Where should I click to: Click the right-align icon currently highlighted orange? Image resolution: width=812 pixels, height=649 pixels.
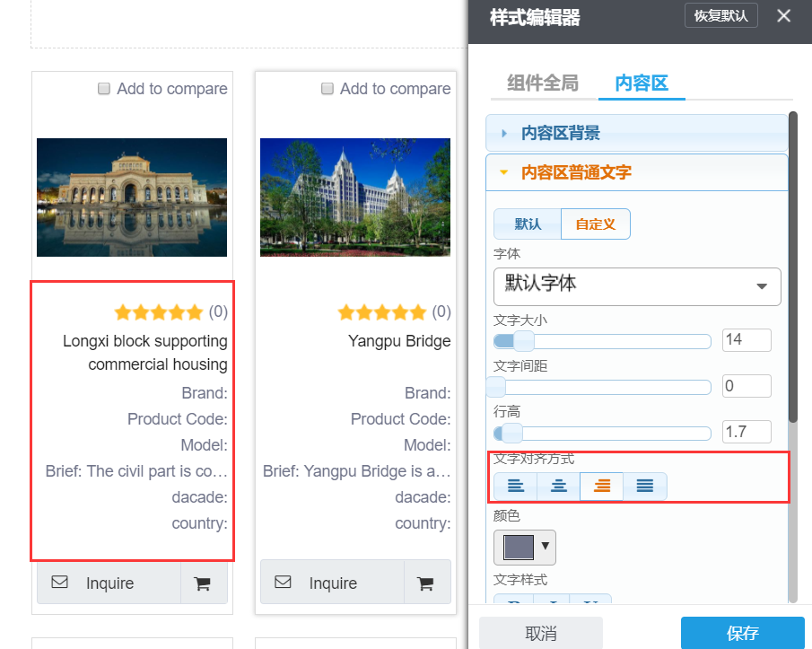coord(602,486)
